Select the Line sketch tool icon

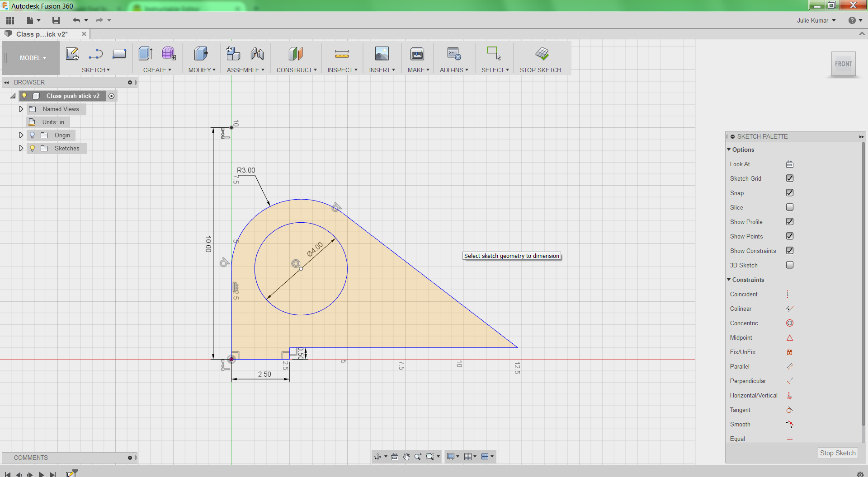pyautogui.click(x=96, y=54)
